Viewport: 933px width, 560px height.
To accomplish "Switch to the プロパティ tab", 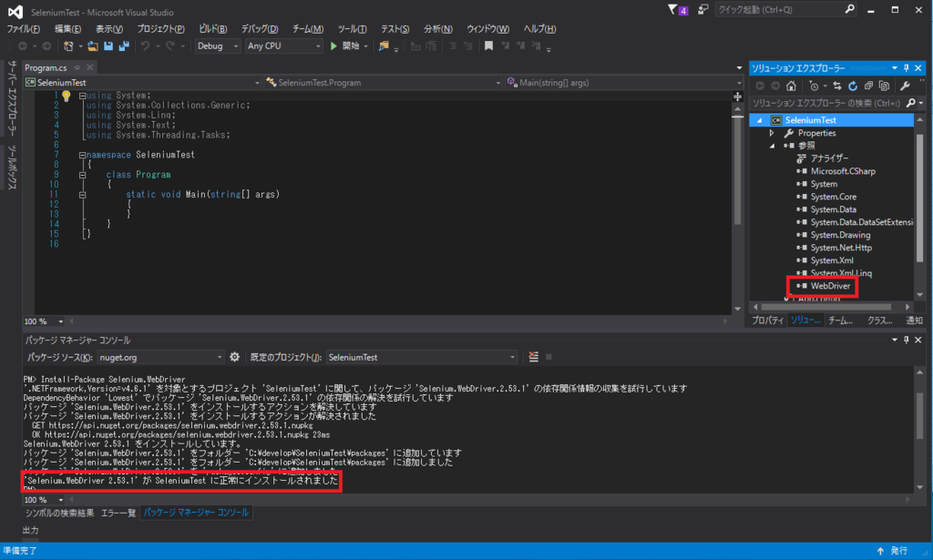I will tap(767, 321).
